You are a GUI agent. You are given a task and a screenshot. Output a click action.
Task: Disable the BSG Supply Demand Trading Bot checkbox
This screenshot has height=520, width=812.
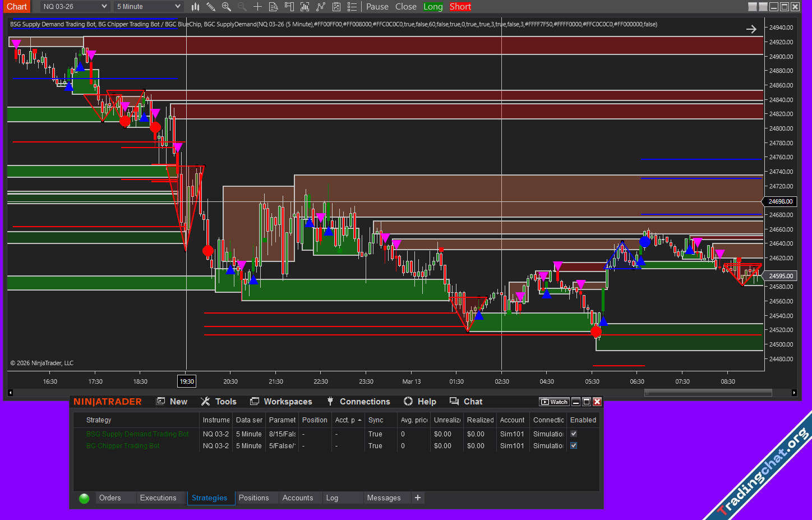pos(574,434)
